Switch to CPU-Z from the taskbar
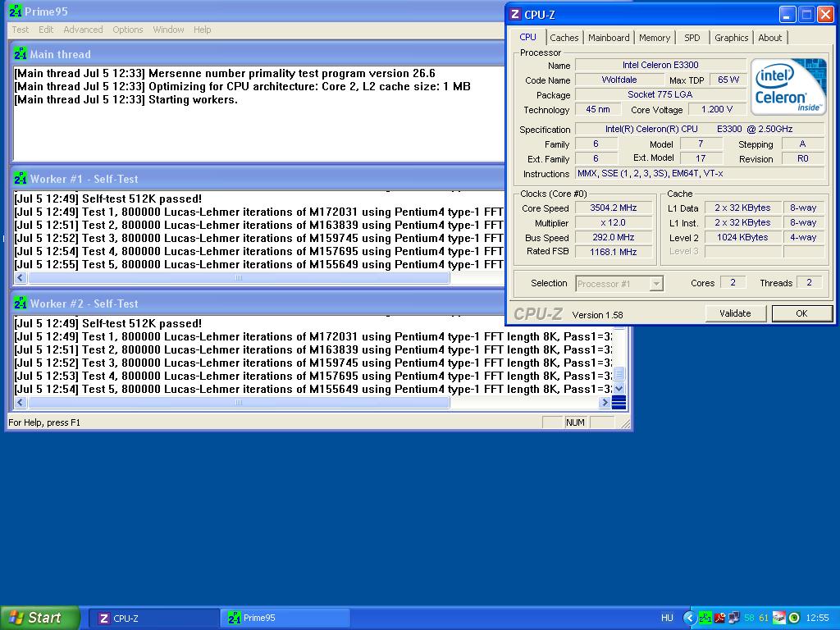The image size is (840, 630). tap(153, 619)
